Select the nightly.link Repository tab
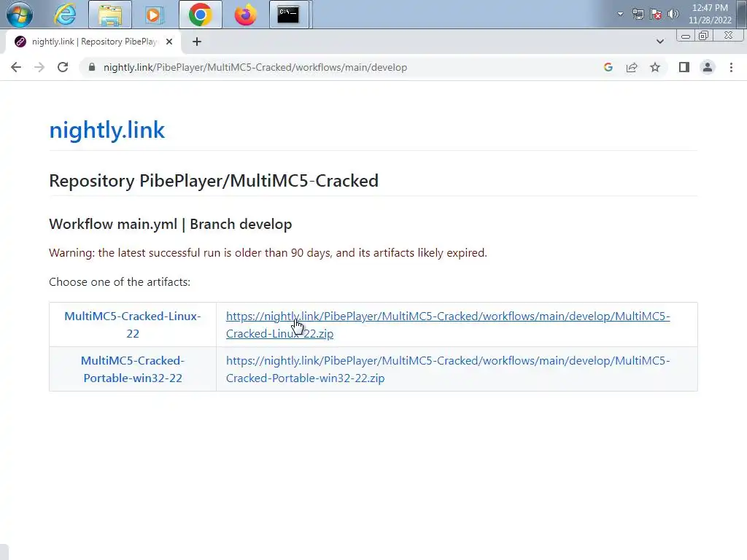Image resolution: width=747 pixels, height=560 pixels. [x=93, y=42]
